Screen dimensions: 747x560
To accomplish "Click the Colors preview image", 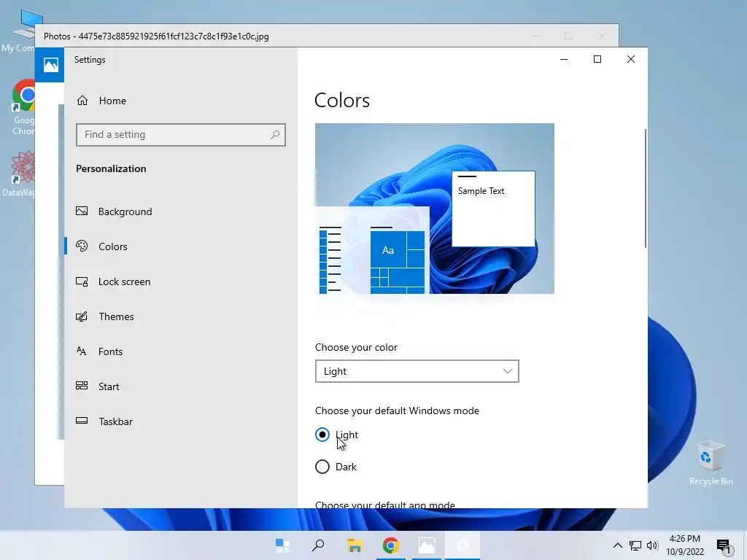I will [435, 209].
